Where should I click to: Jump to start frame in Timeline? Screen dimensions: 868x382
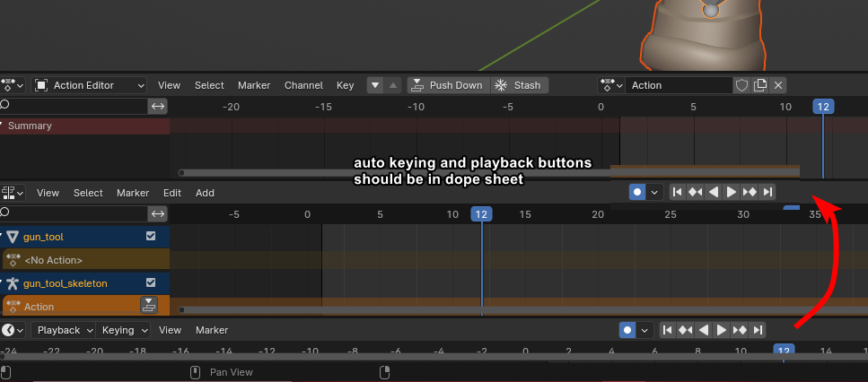tap(668, 330)
